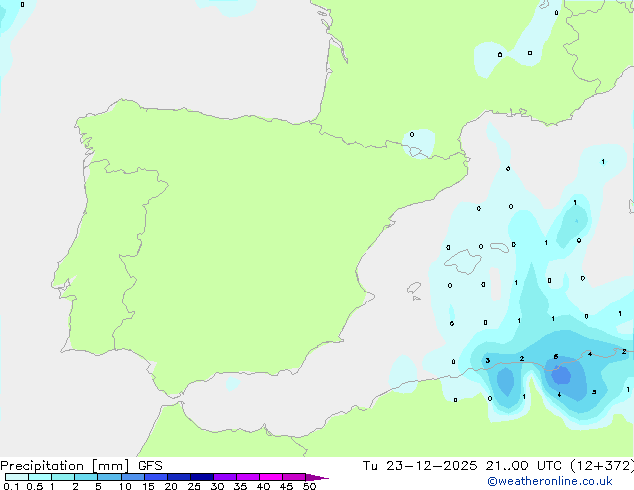Click the legend label '50'

pyautogui.click(x=309, y=486)
